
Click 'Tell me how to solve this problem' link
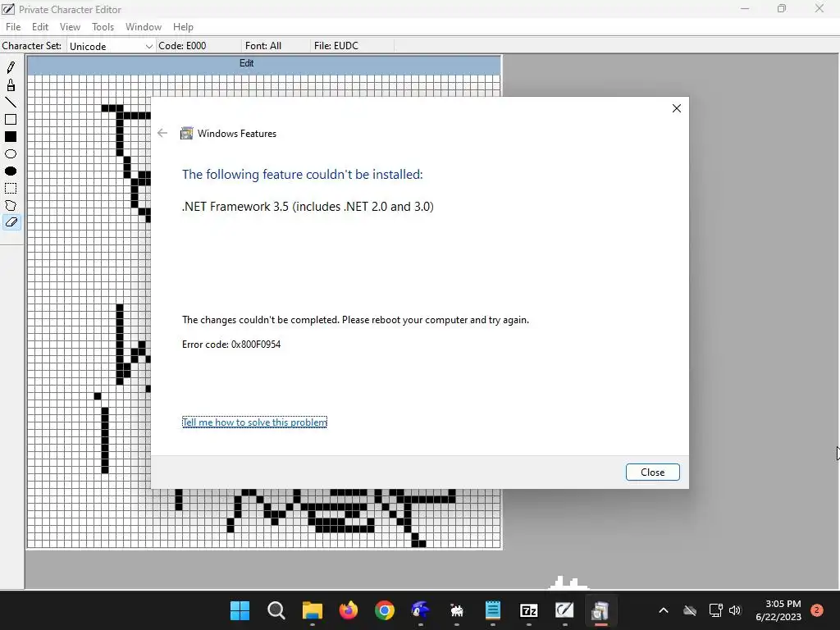coord(254,422)
